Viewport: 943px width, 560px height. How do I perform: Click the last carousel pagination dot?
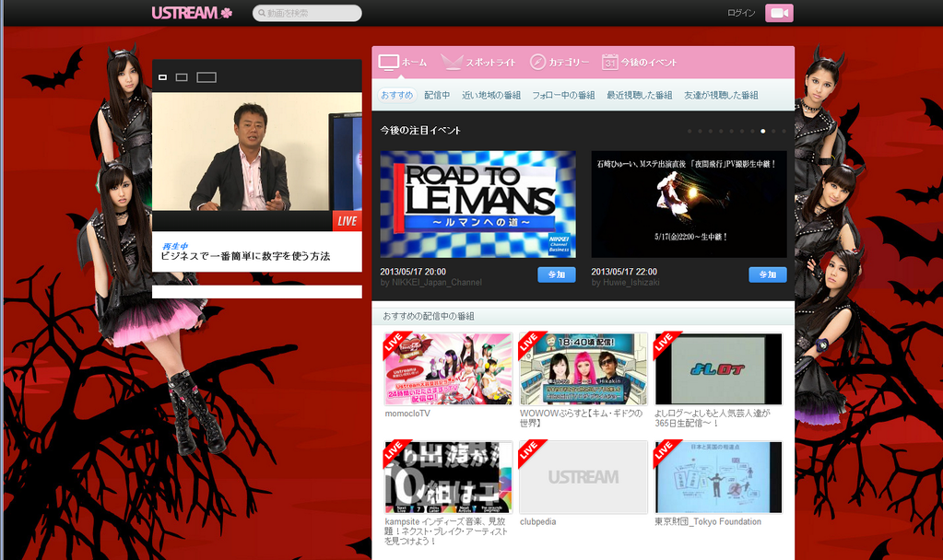[x=784, y=131]
